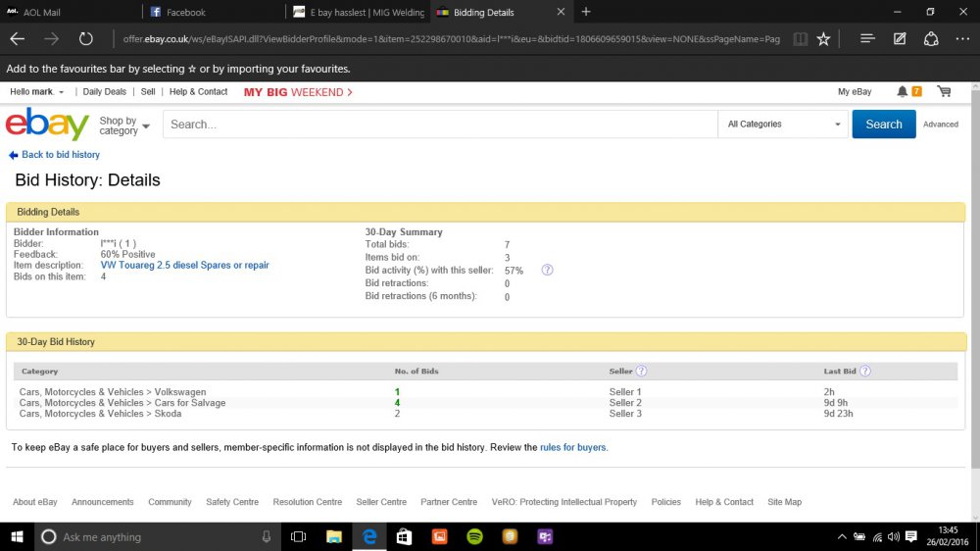Image resolution: width=980 pixels, height=551 pixels.
Task: Open the Make a Web Note icon
Action: pos(900,39)
